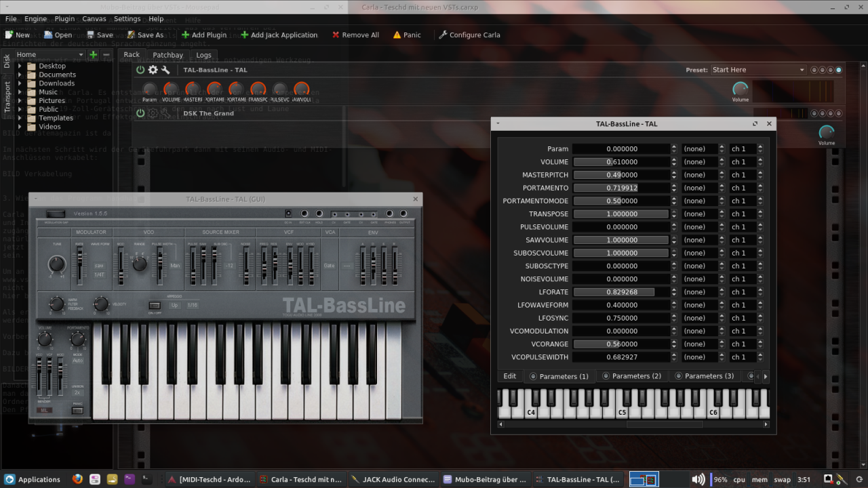Click the VELOCITY knob in the synth GUI

click(100, 304)
